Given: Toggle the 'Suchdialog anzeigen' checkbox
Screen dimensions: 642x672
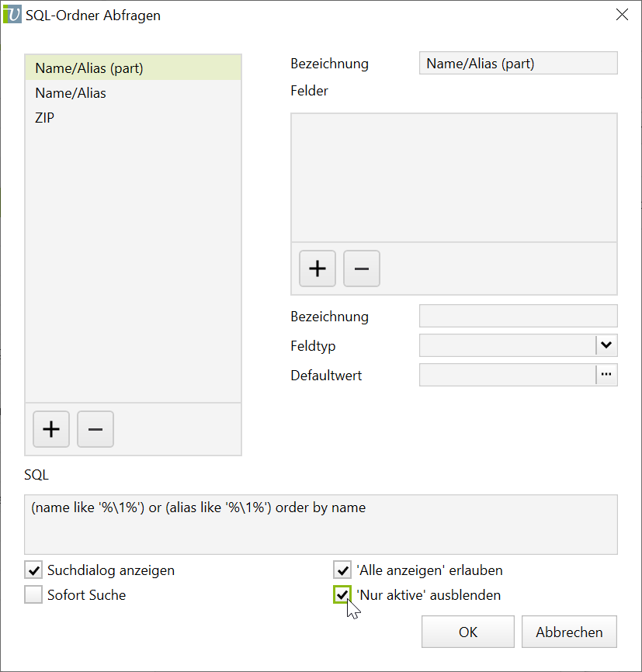Looking at the screenshot, I should [33, 570].
